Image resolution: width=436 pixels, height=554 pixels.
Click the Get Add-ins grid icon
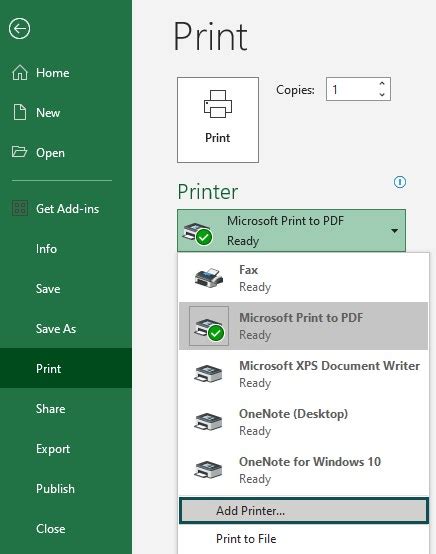[x=20, y=208]
